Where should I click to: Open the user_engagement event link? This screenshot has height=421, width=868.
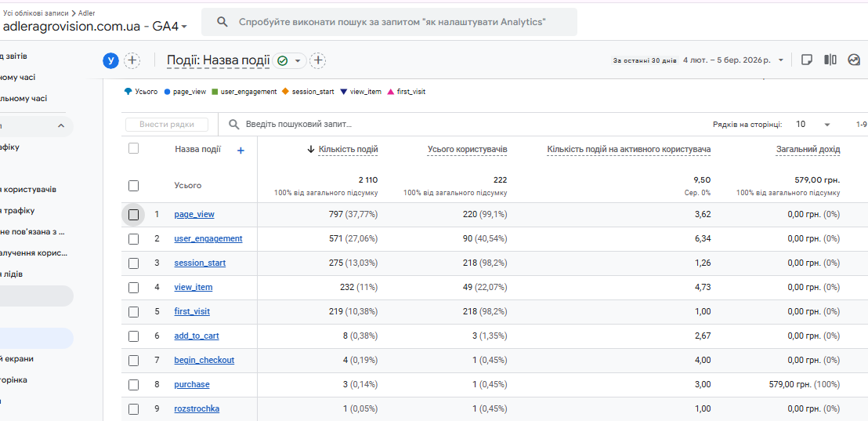[208, 239]
